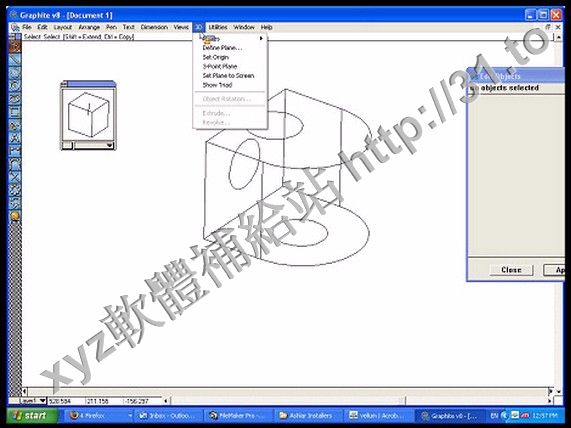The image size is (571, 428).
Task: Open the Help menu
Action: pos(266,27)
